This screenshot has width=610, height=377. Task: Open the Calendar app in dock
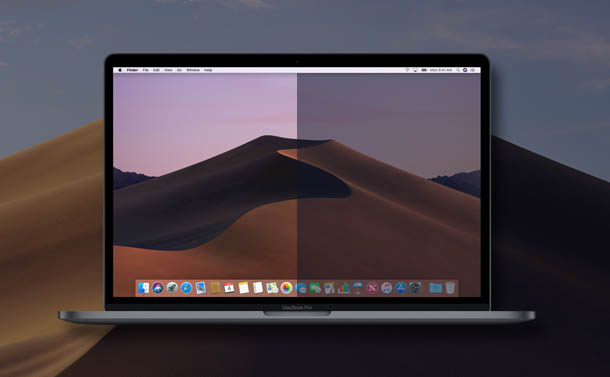click(x=229, y=288)
